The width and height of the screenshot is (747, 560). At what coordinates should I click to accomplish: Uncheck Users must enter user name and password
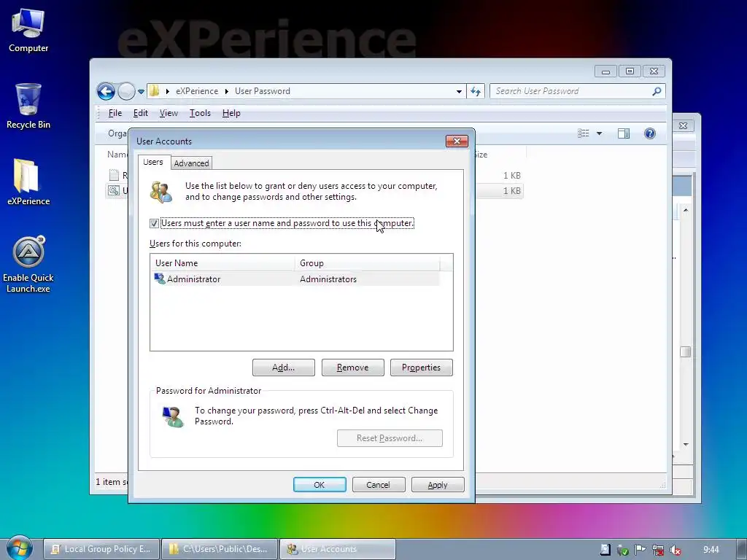click(x=154, y=223)
